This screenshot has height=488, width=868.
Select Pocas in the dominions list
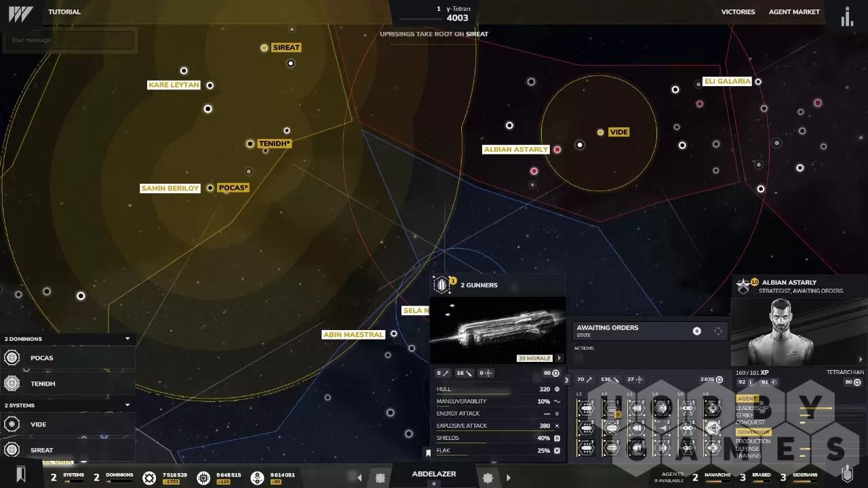(68, 358)
